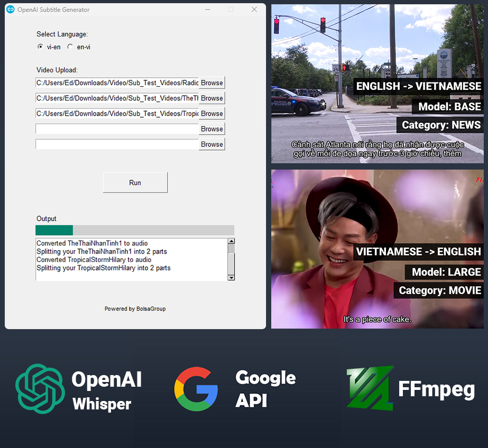Click the Google G logo

(x=196, y=389)
